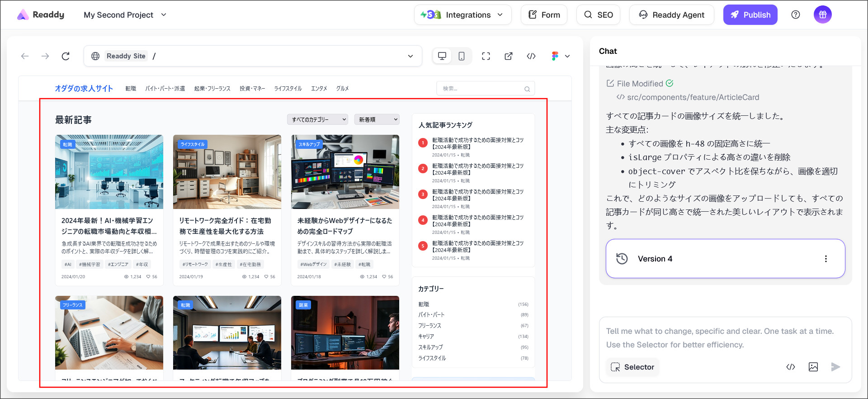Enter fullscreen preview mode
Screen dimensions: 868x399
[x=486, y=56]
